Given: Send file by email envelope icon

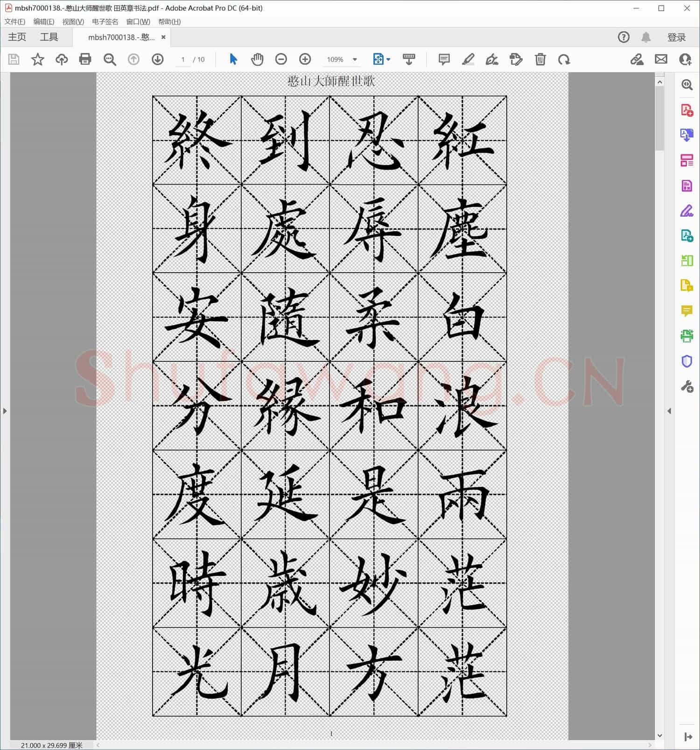Looking at the screenshot, I should pos(661,59).
